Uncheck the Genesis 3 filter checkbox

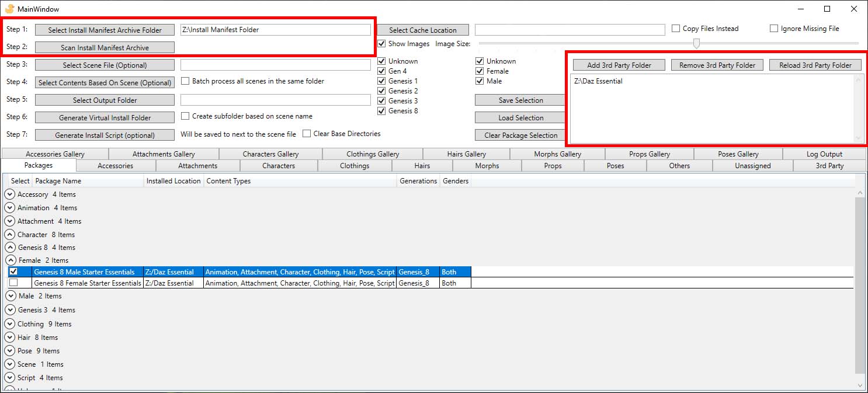point(381,101)
